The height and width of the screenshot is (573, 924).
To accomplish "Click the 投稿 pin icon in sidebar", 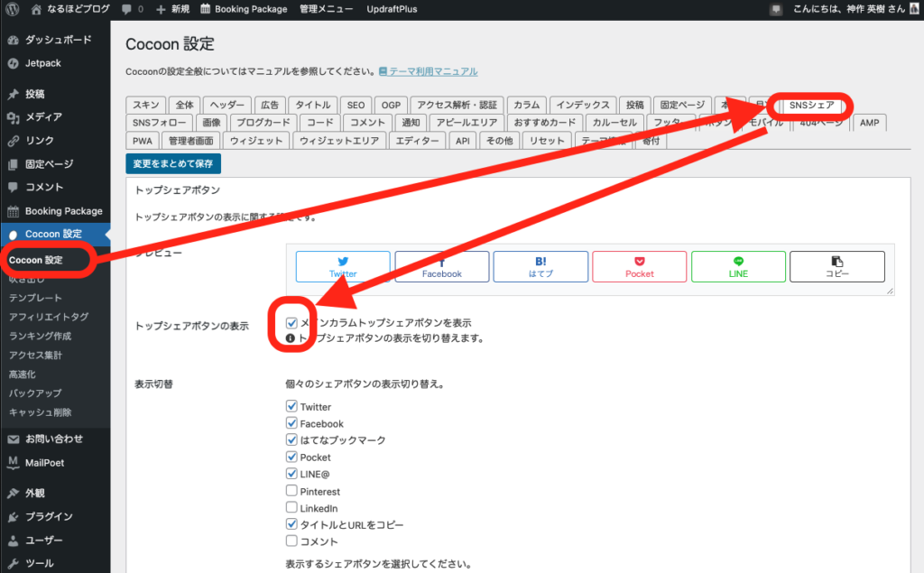I will (x=13, y=95).
